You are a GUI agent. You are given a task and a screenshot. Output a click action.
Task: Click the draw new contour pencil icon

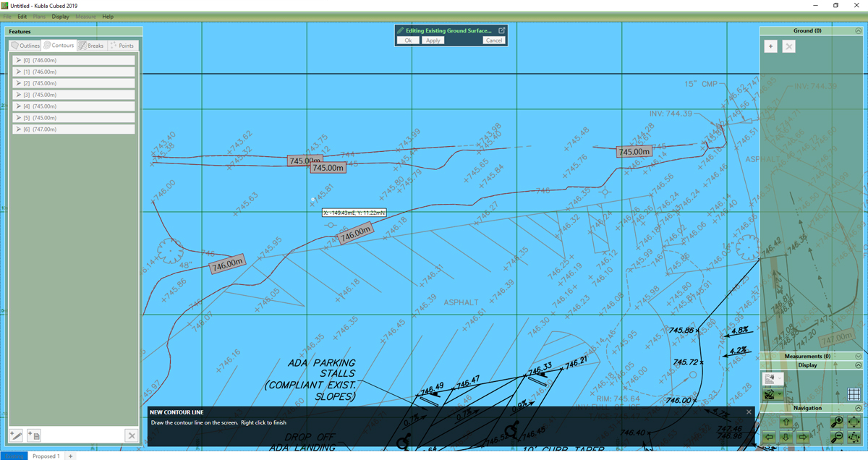pos(16,435)
